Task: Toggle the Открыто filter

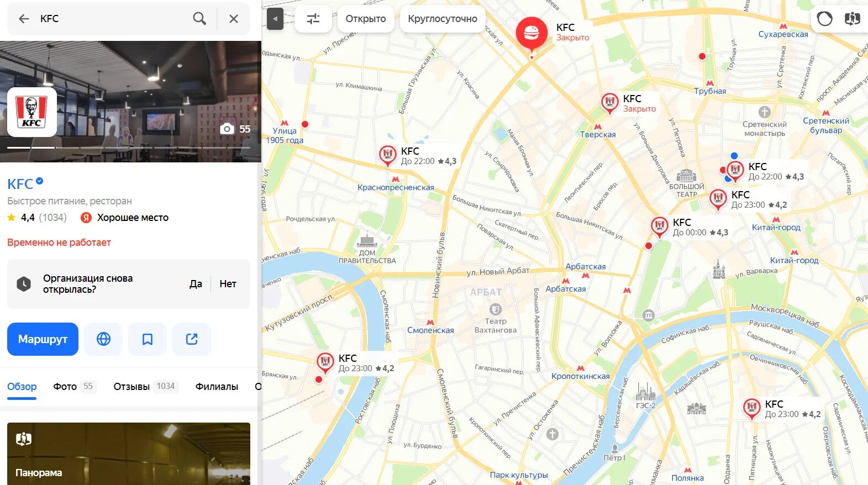Action: click(x=366, y=19)
